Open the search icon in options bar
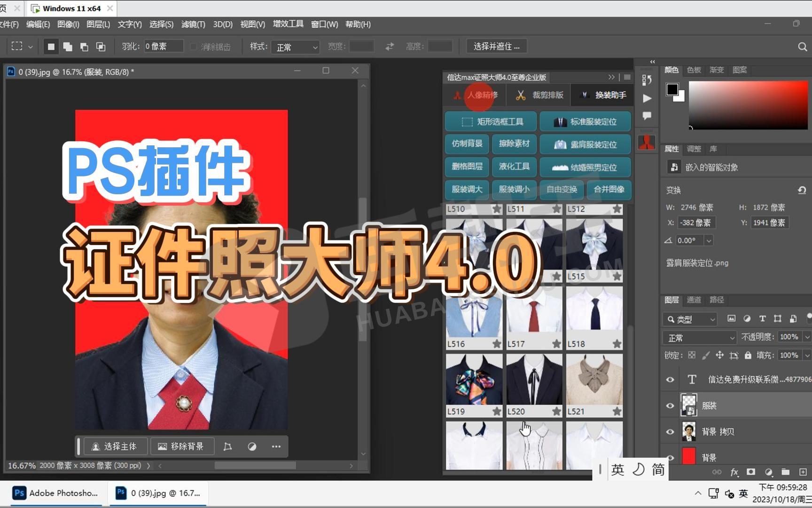This screenshot has height=508, width=812. pos(802,47)
